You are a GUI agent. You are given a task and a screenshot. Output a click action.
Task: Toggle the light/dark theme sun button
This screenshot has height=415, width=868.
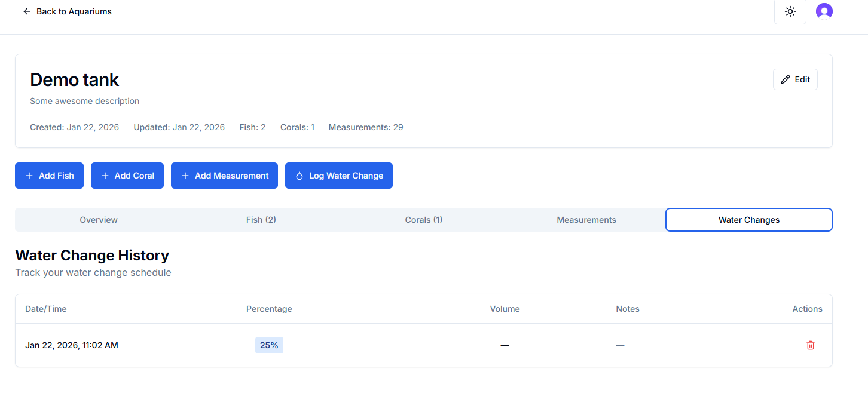(790, 11)
